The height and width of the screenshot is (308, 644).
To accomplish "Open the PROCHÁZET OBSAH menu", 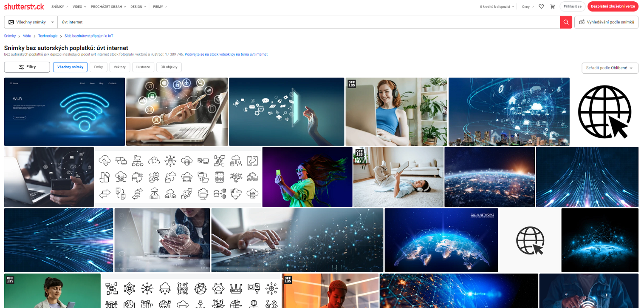I will [x=108, y=6].
